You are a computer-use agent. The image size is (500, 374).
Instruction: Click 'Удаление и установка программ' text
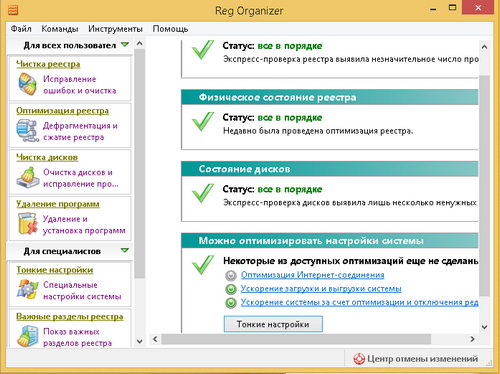tap(84, 225)
